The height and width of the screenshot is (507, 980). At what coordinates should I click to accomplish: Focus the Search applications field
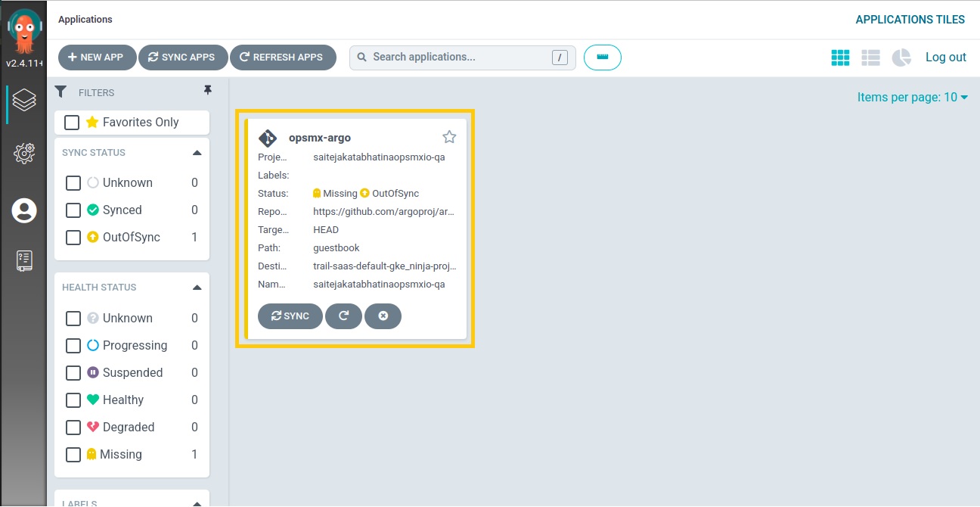coord(457,58)
